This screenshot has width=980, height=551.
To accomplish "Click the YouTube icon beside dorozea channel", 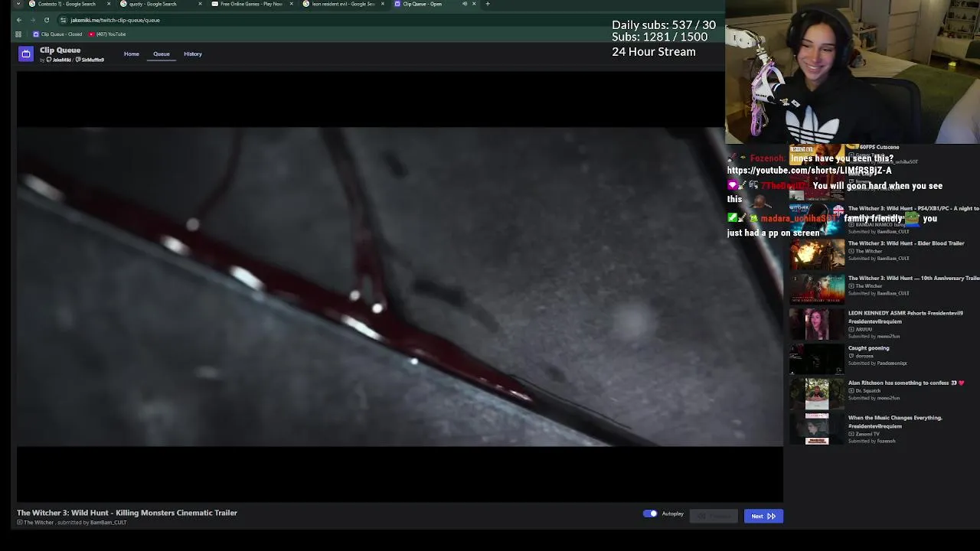I will 851,356.
